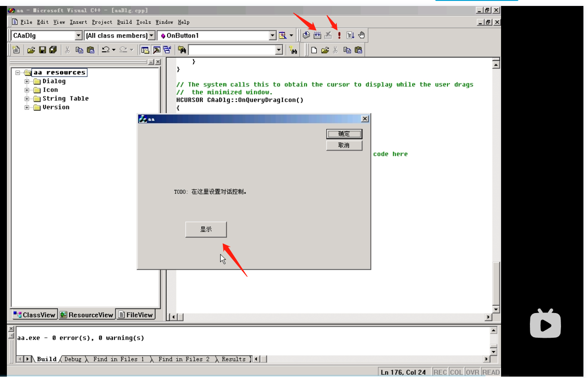Click the code editor scroll down arrow
This screenshot has width=588, height=378.
click(x=496, y=310)
